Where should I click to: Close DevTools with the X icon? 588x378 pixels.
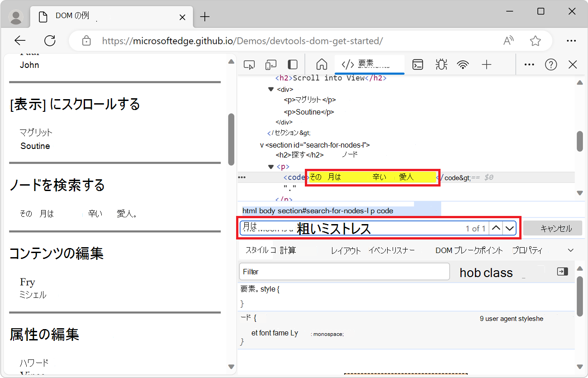tap(573, 65)
